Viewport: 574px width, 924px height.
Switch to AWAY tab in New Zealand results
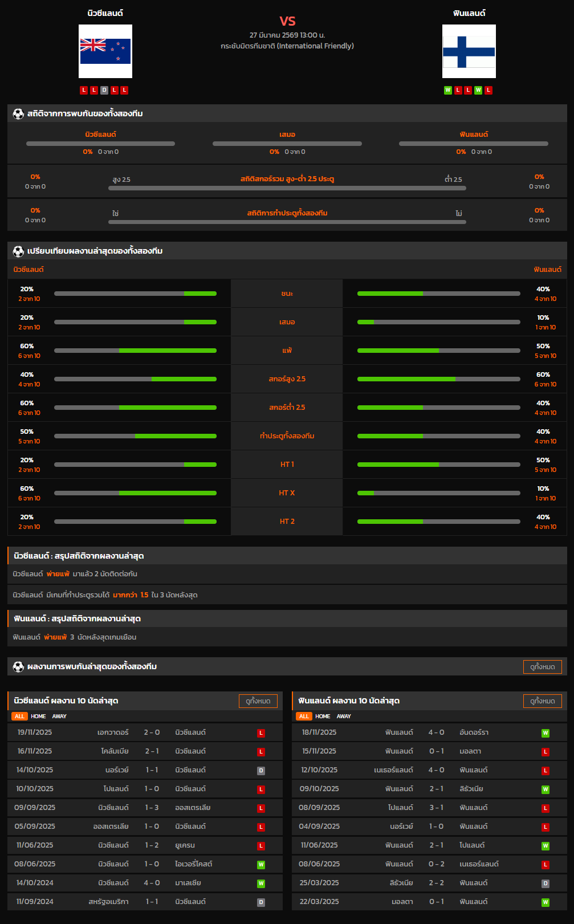[59, 717]
